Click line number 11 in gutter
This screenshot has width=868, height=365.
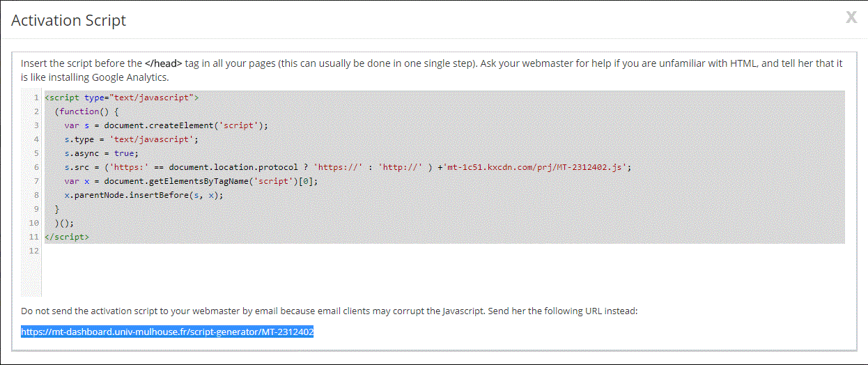pos(34,237)
